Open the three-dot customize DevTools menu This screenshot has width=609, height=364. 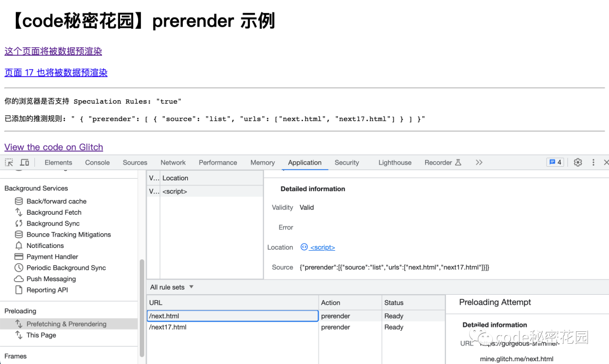[593, 162]
